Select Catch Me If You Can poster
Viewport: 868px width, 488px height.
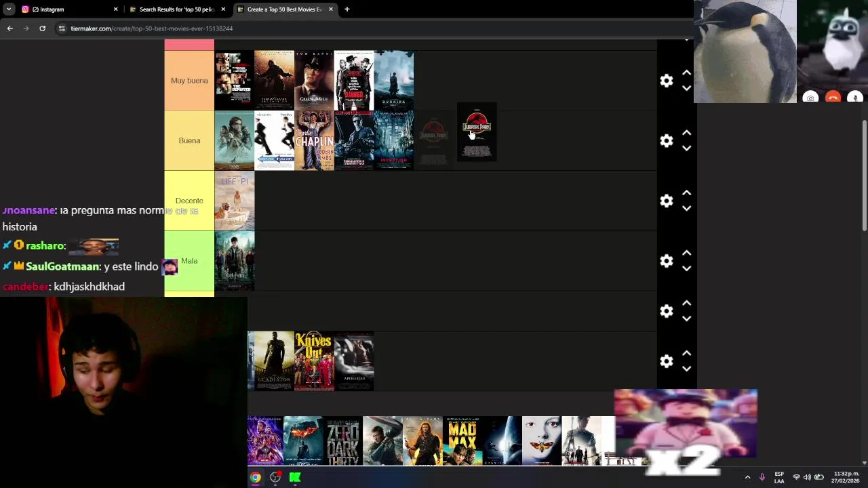coord(274,140)
